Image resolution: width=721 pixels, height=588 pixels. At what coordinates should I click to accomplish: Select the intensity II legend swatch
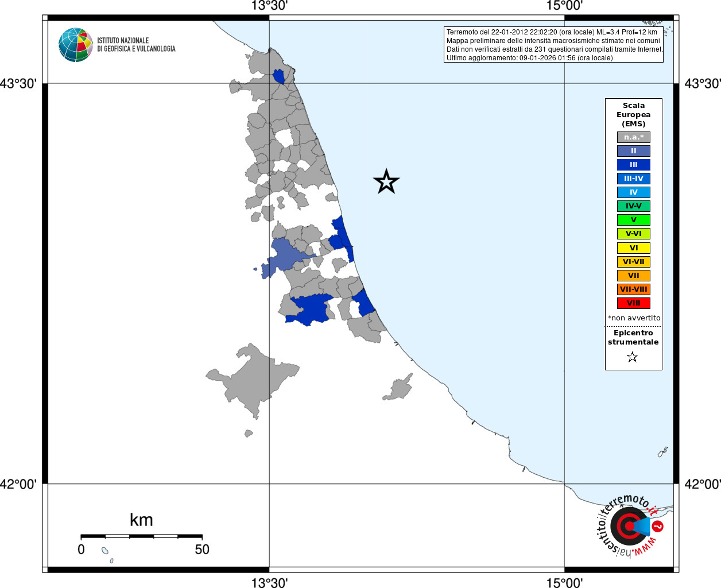coord(634,151)
